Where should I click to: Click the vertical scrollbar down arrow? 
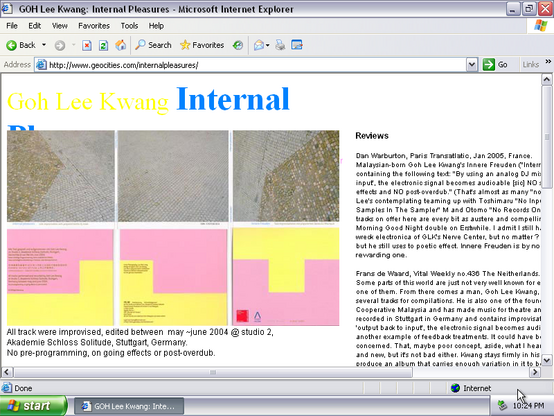click(547, 360)
